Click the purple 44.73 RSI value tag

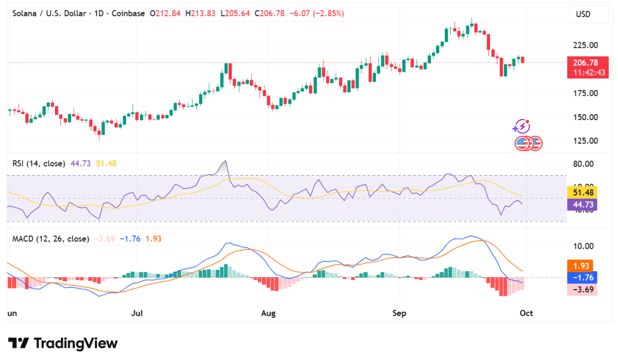coord(583,205)
